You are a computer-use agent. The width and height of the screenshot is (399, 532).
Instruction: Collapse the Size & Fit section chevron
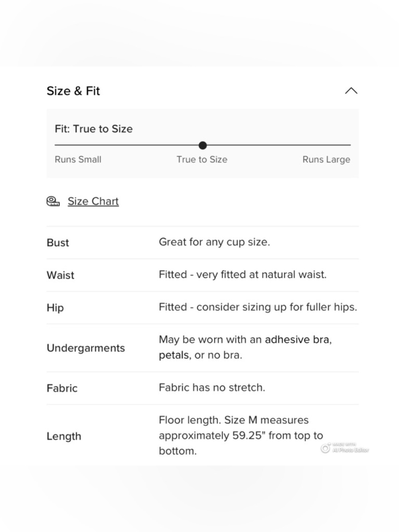351,91
